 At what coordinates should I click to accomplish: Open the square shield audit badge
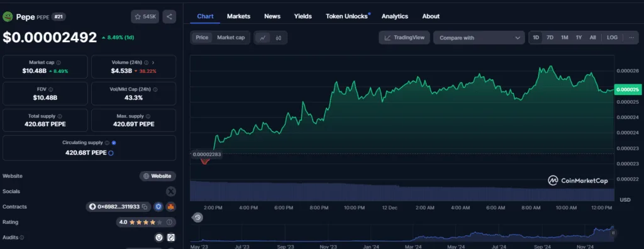coord(171,238)
